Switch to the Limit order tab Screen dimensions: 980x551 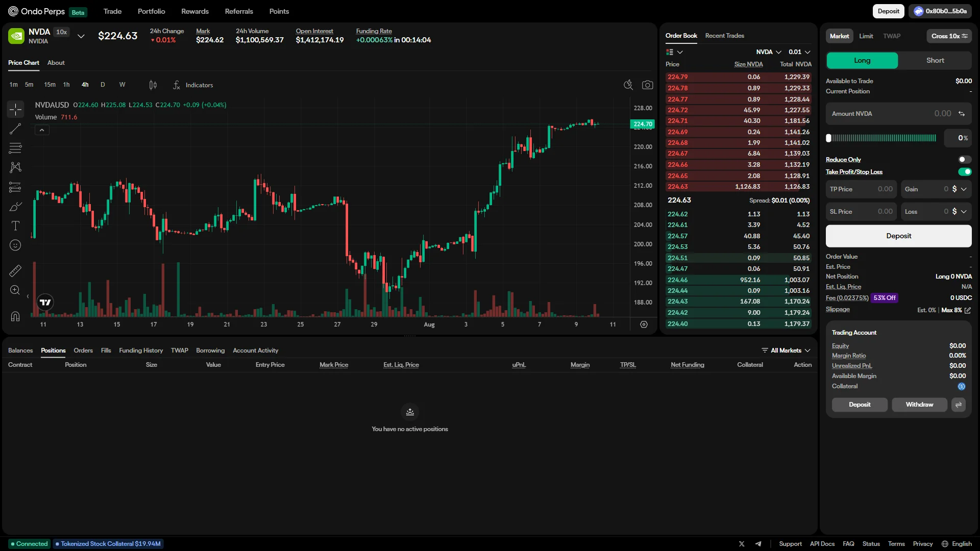(866, 36)
